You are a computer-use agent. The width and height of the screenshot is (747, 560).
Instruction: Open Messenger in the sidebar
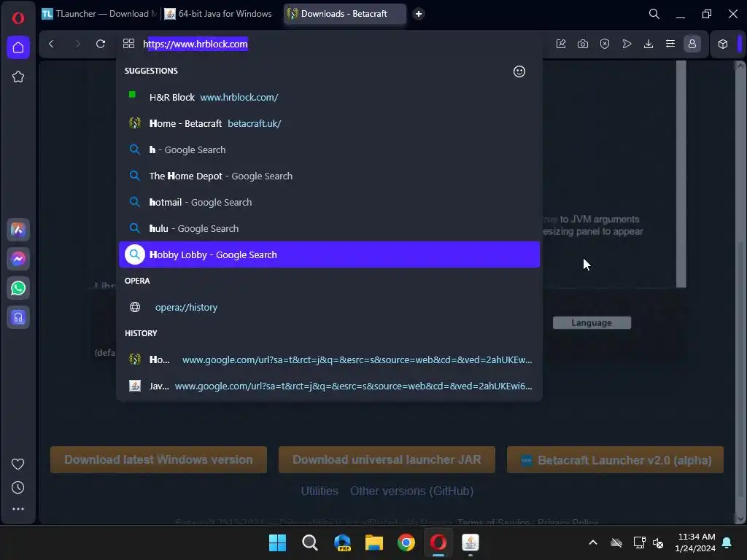[18, 259]
